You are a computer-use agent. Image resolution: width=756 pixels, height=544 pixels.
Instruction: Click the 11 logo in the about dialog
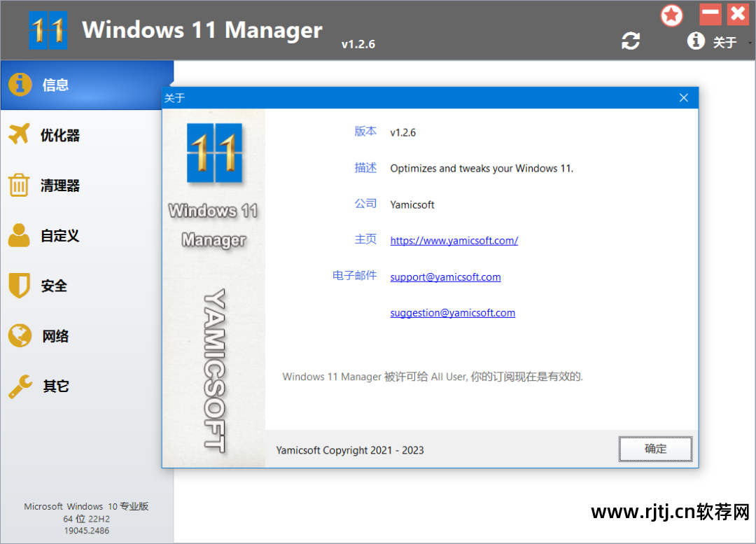(215, 153)
